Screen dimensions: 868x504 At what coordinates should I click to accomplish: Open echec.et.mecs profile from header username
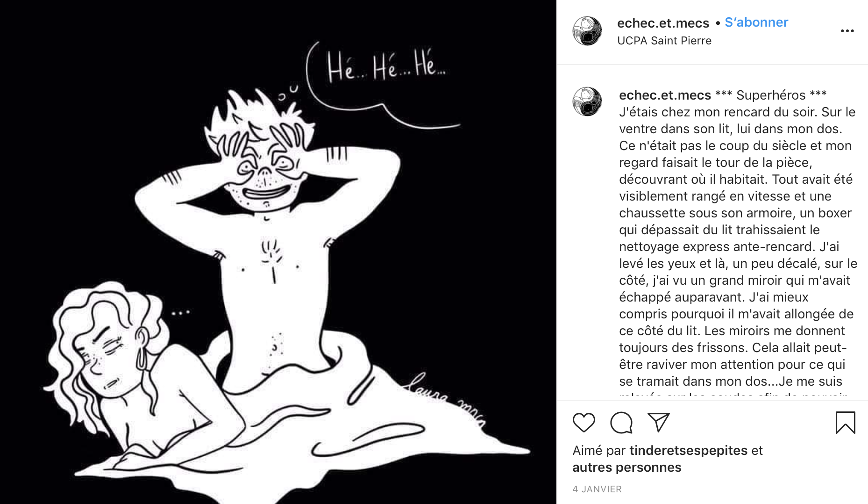coord(663,23)
